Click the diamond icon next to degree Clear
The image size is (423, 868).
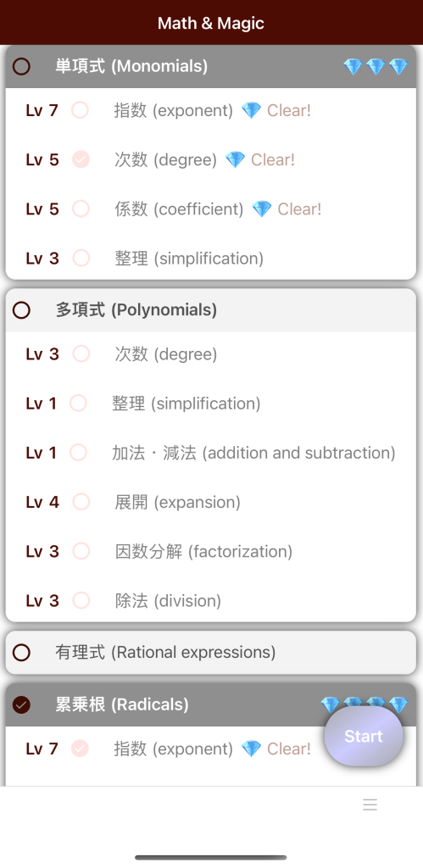tap(235, 160)
